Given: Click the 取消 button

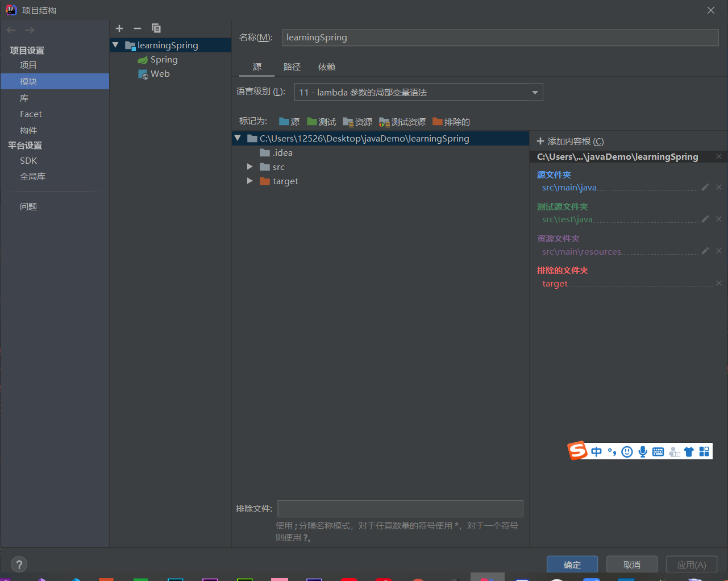Looking at the screenshot, I should coord(632,565).
